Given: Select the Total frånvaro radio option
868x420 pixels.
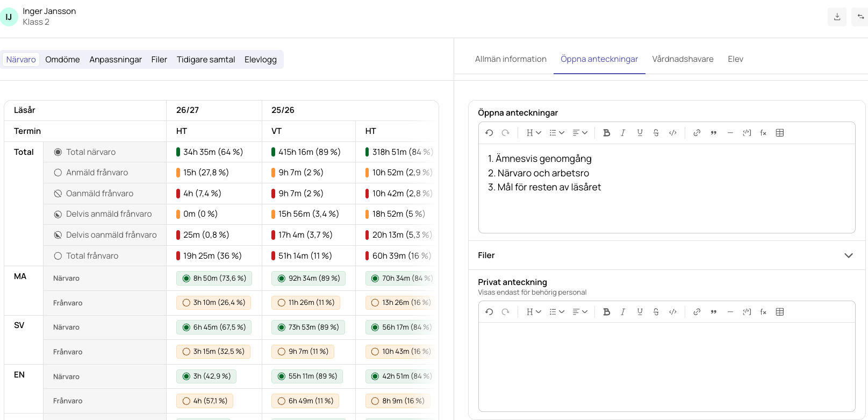Looking at the screenshot, I should tap(58, 256).
